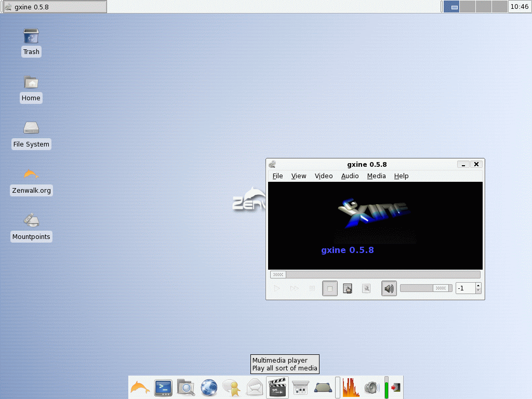Image resolution: width=532 pixels, height=399 pixels.
Task: Open the Media menu in gxine
Action: (x=376, y=176)
